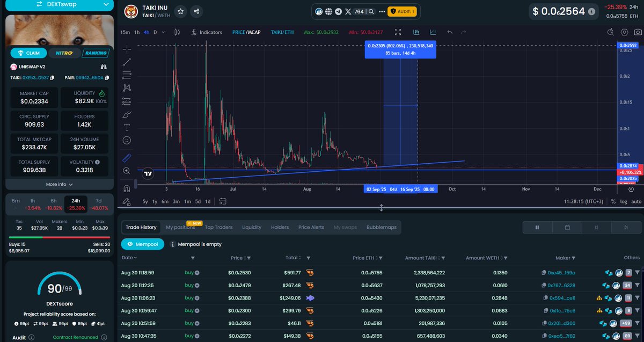Viewport: 644px width, 342px height.
Task: Toggle log scale on chart
Action: click(x=623, y=201)
